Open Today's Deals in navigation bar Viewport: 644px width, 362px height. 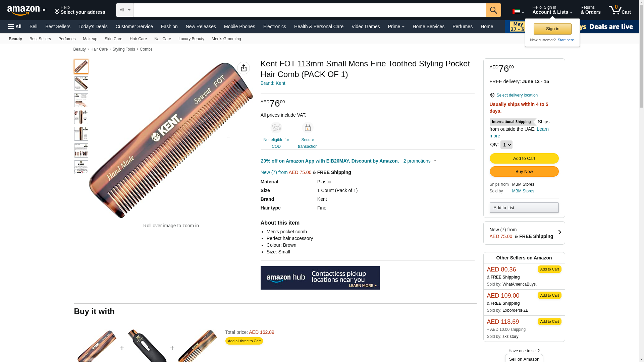93,26
